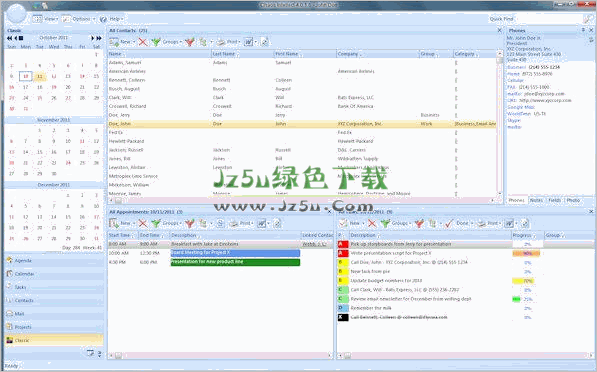This screenshot has height=372, width=597.
Task: Click New appointment icon in Appointments toolbar
Action: (113, 223)
